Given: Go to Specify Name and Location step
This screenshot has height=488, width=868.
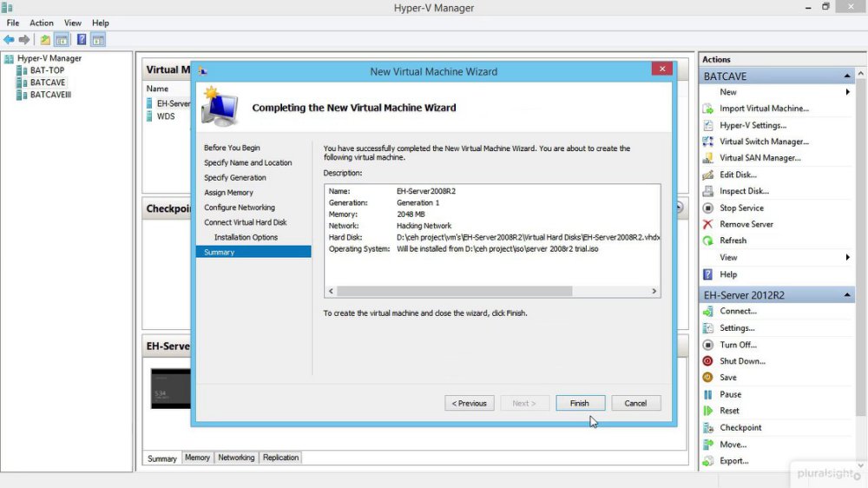Looking at the screenshot, I should tap(247, 163).
